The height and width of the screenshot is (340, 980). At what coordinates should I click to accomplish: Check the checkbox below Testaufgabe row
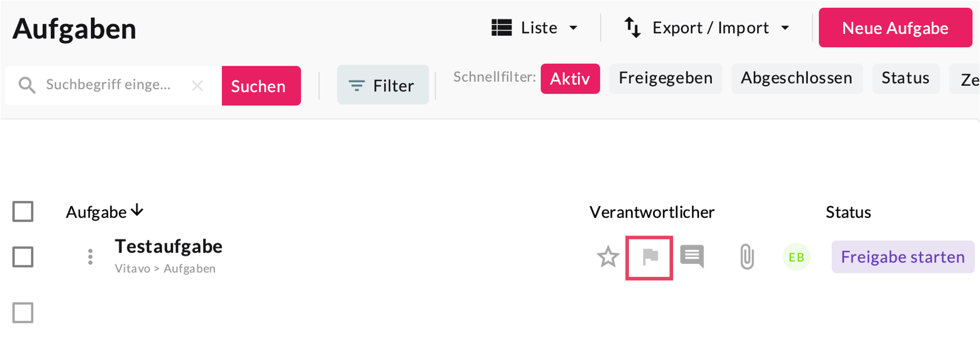(23, 313)
